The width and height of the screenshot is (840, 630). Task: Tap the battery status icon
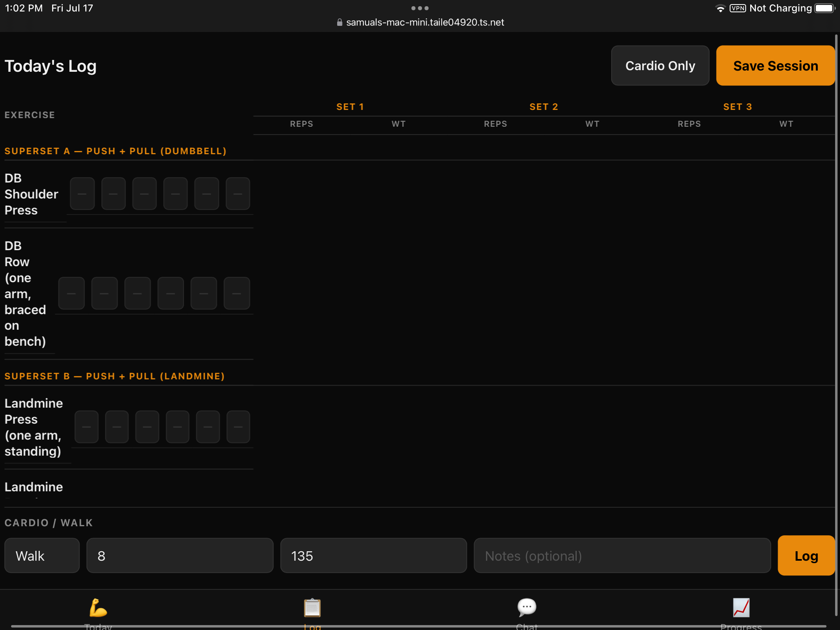pos(825,8)
